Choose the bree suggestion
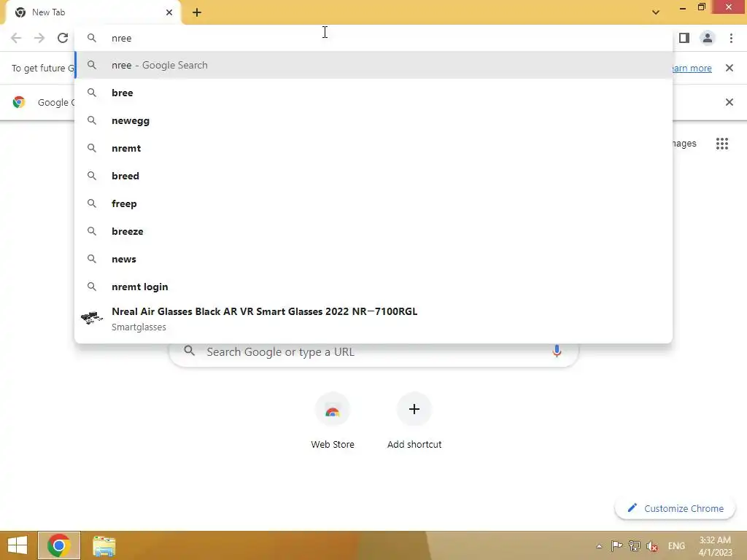The height and width of the screenshot is (560, 747). coord(373,93)
